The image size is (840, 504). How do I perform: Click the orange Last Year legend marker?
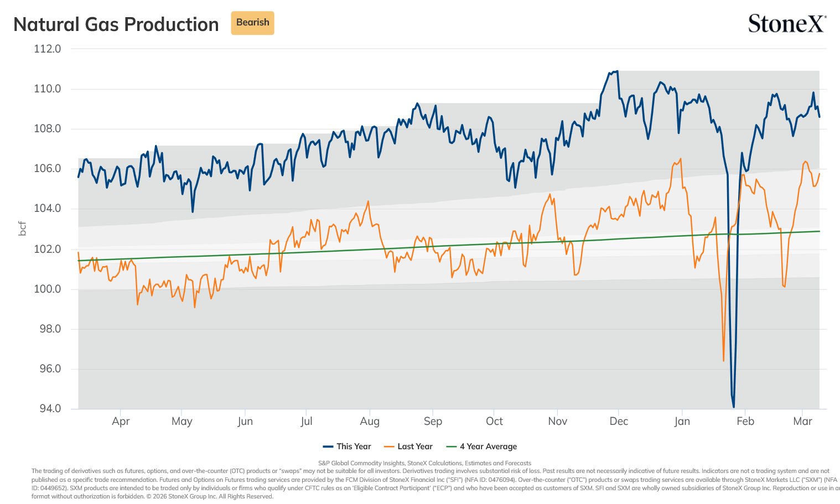click(389, 446)
